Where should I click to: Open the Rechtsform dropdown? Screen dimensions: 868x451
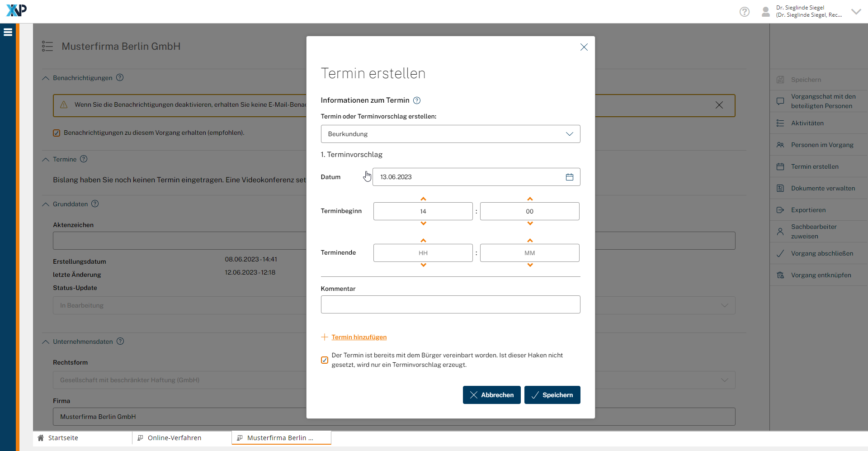[394, 380]
